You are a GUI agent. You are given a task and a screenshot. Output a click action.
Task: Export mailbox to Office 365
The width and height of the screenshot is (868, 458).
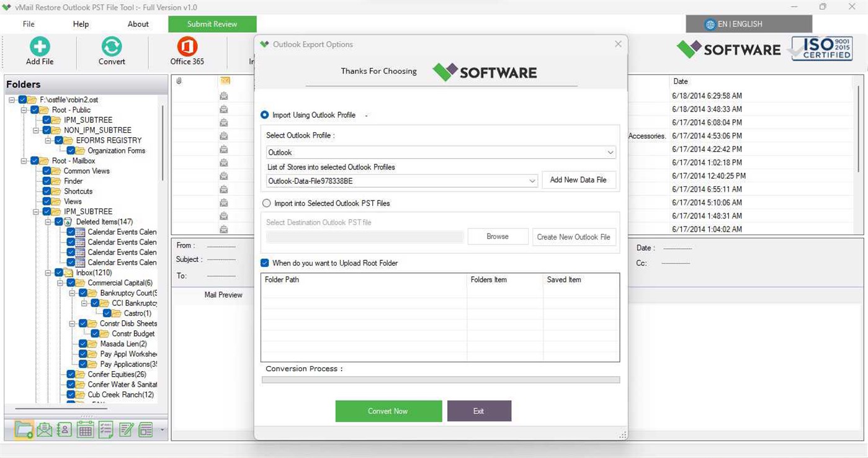[x=186, y=50]
